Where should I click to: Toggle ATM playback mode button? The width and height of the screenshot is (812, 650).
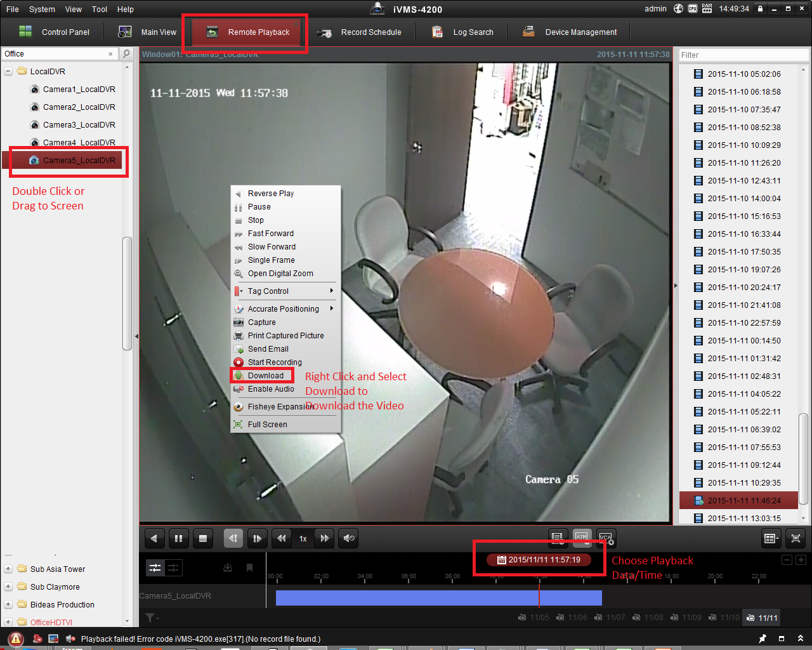(x=582, y=538)
